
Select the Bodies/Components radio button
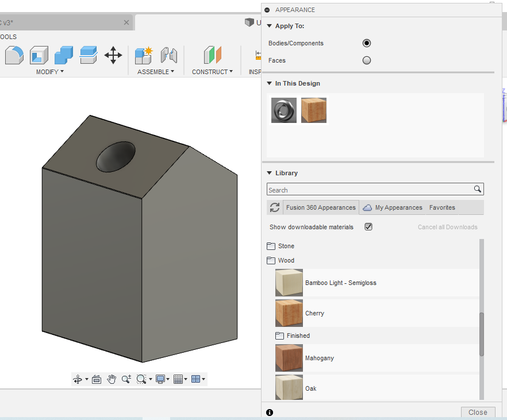366,43
